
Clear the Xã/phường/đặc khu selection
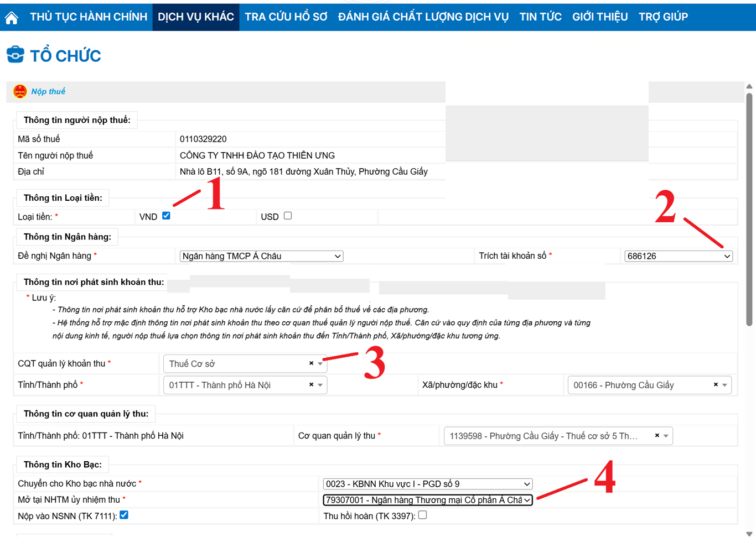716,385
